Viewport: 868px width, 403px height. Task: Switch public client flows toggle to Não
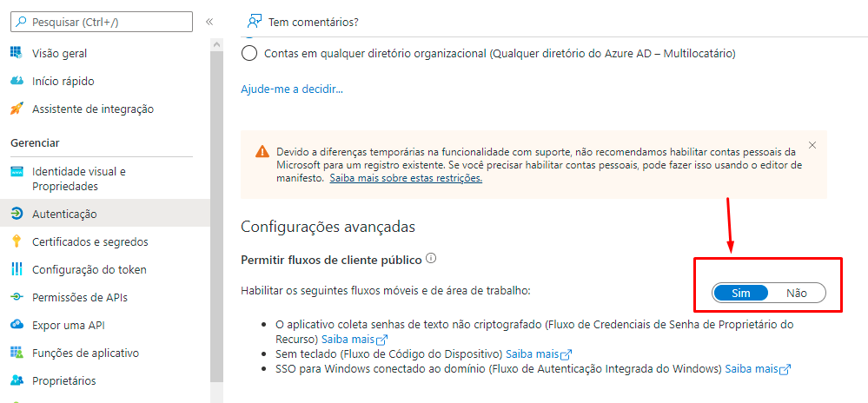[796, 293]
